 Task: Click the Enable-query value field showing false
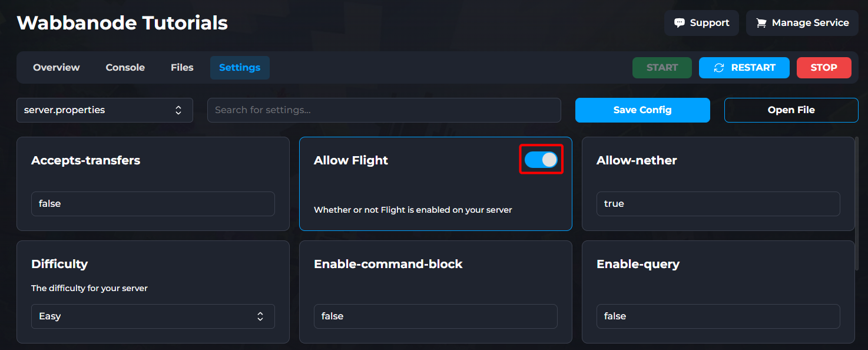pyautogui.click(x=718, y=316)
